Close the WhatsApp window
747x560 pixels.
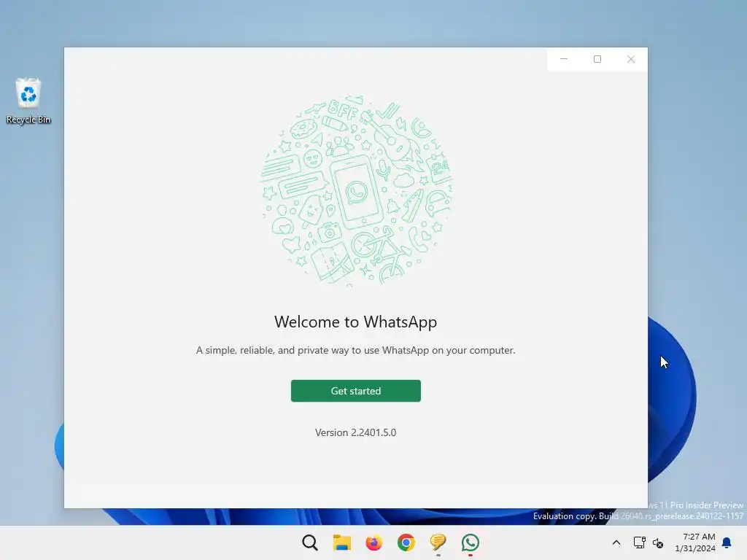[x=631, y=59]
